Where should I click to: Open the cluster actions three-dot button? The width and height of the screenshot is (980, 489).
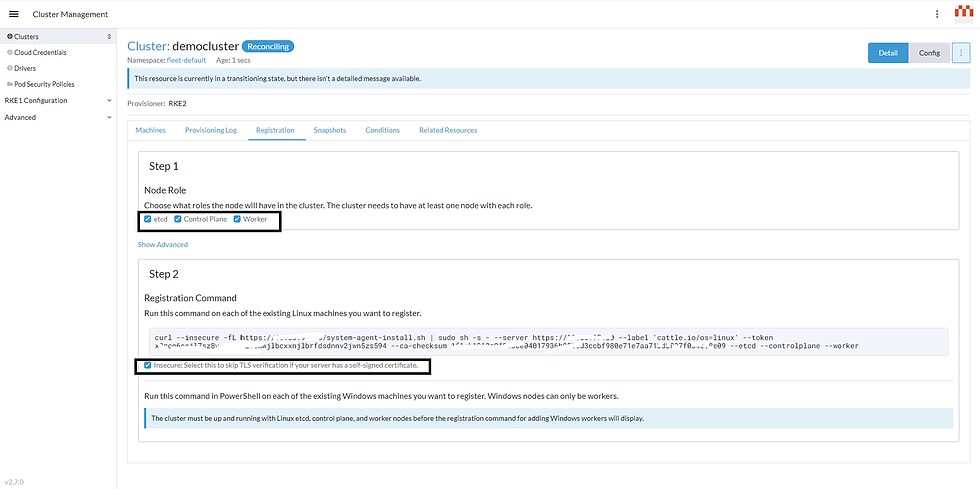(x=961, y=53)
